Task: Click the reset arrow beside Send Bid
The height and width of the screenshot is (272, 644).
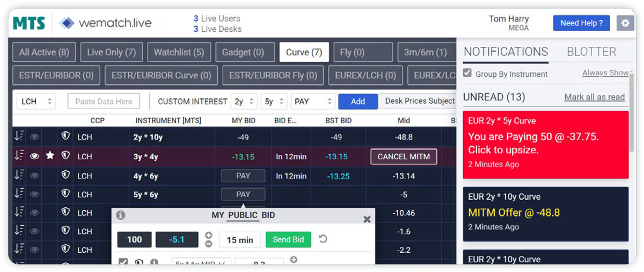Action: coord(323,239)
